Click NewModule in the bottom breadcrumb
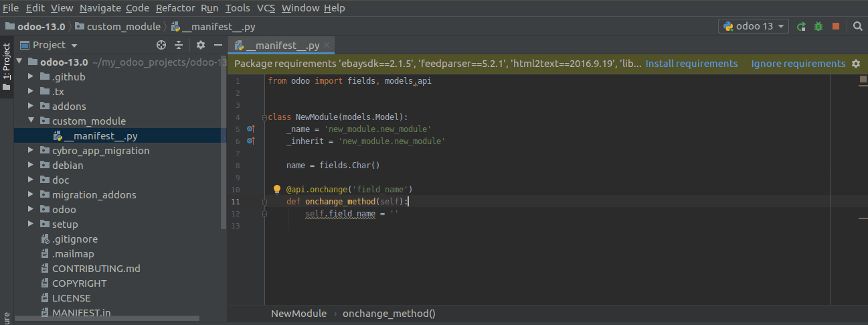The height and width of the screenshot is (325, 868). tap(298, 313)
